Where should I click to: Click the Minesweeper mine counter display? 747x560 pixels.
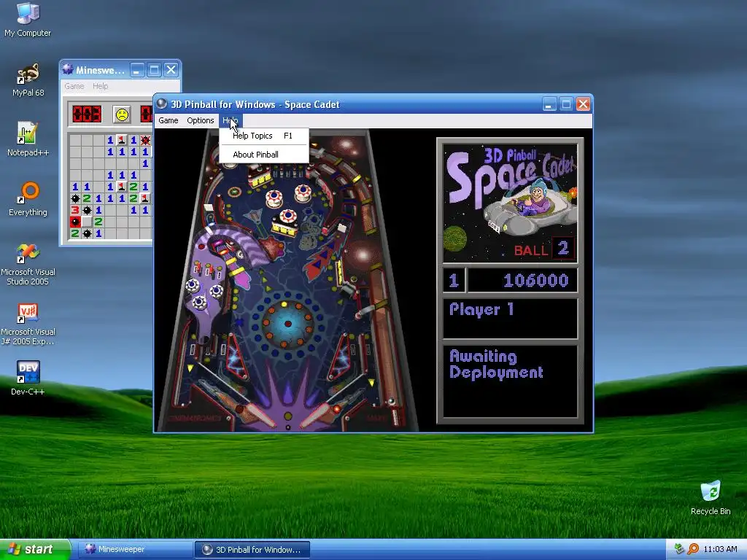click(x=87, y=114)
